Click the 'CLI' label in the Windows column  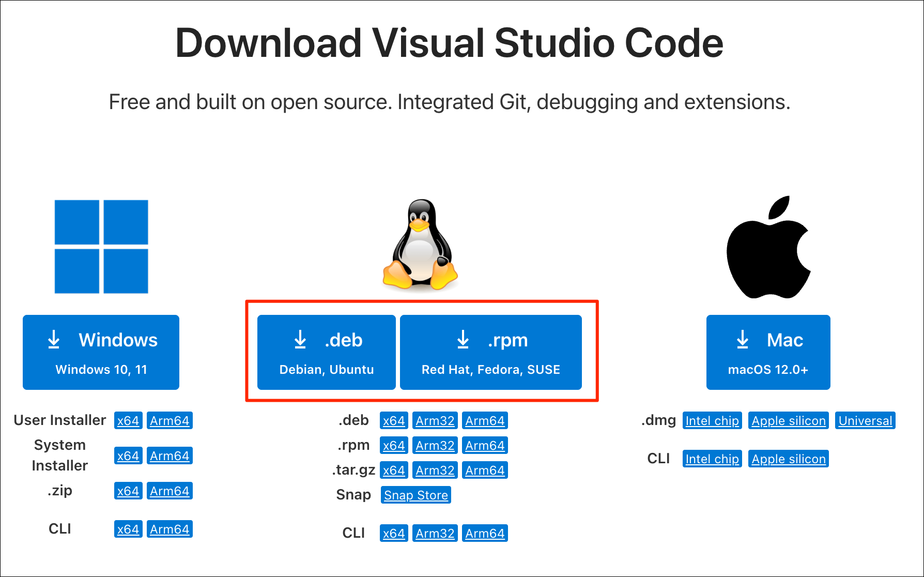[60, 529]
